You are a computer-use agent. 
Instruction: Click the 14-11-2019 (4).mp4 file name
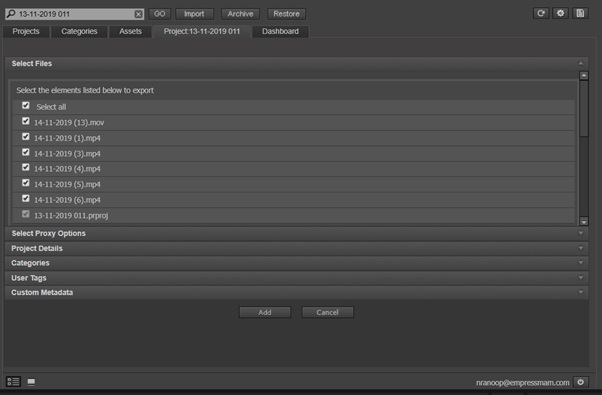[67, 169]
